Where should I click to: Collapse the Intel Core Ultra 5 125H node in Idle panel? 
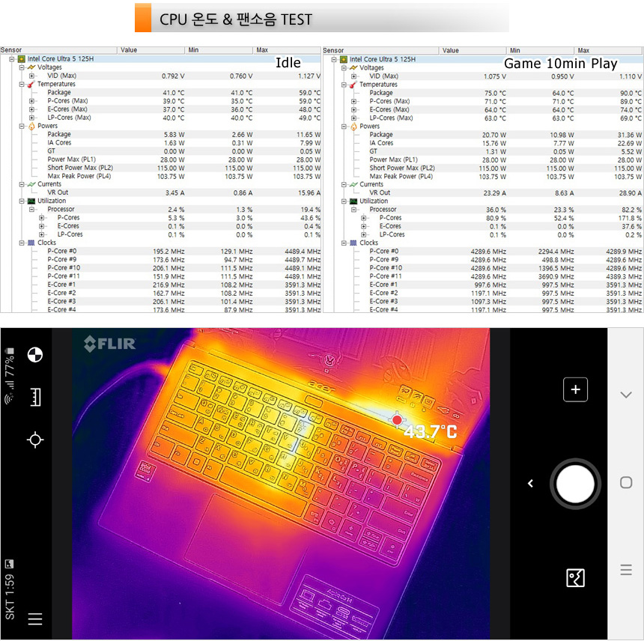pyautogui.click(x=12, y=59)
